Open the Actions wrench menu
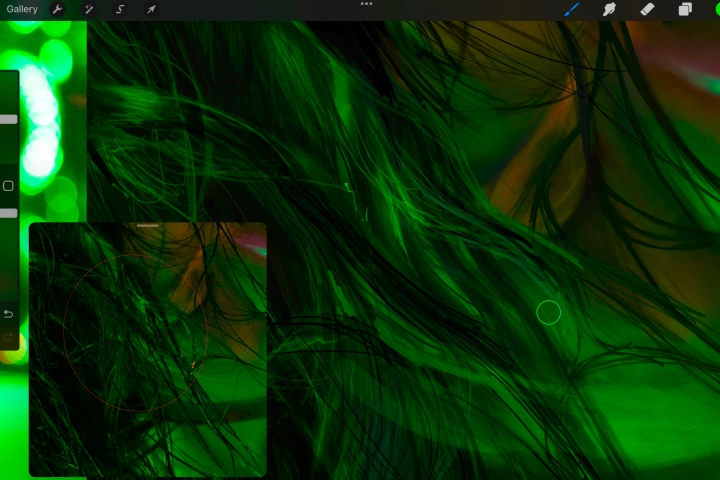Viewport: 720px width, 480px height. tap(57, 9)
